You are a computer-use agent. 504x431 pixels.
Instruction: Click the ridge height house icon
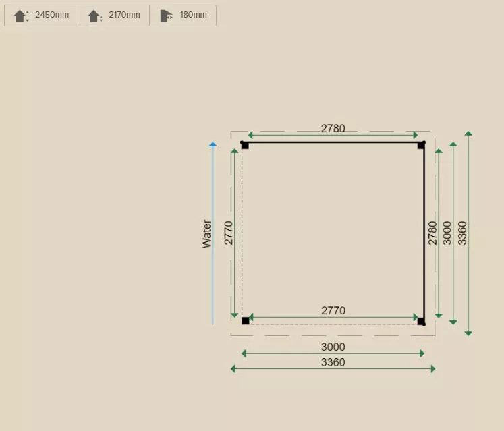21,16
